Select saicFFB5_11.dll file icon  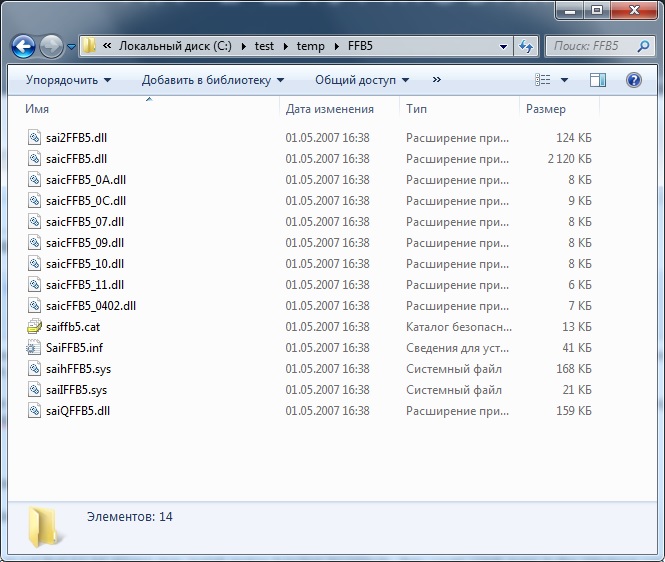(34, 285)
